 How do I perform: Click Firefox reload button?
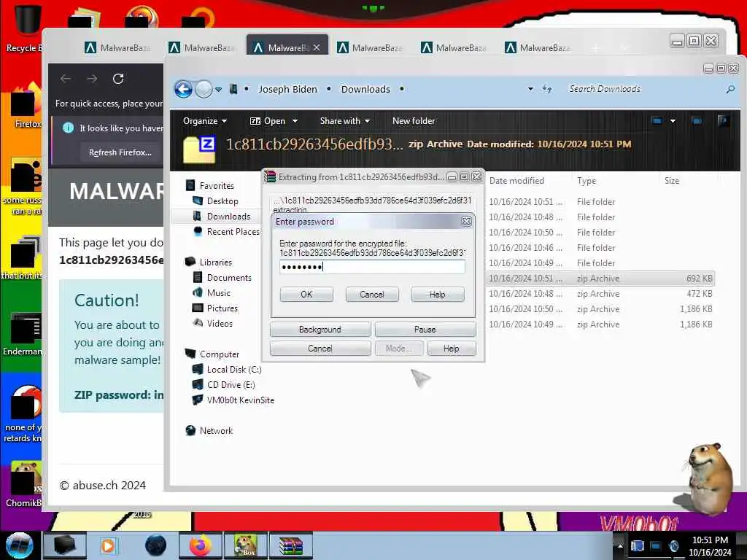[x=118, y=79]
